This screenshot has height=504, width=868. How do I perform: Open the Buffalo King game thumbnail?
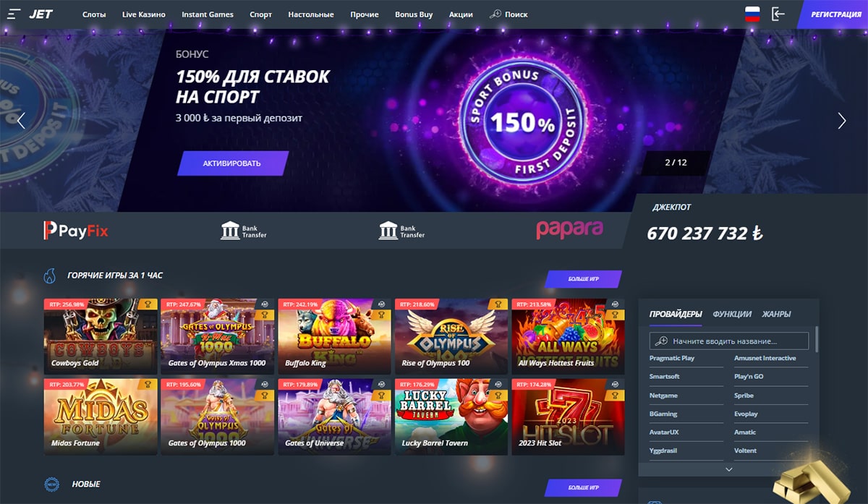(x=334, y=335)
